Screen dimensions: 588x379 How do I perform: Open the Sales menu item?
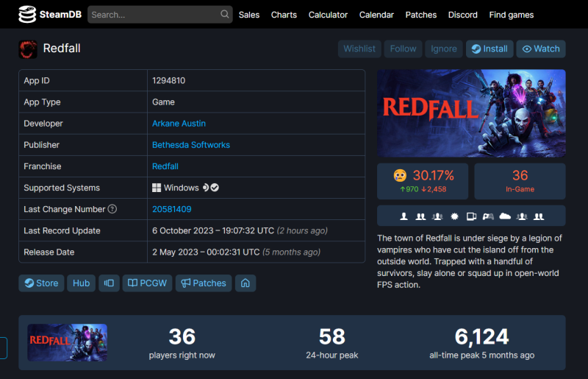pyautogui.click(x=249, y=15)
